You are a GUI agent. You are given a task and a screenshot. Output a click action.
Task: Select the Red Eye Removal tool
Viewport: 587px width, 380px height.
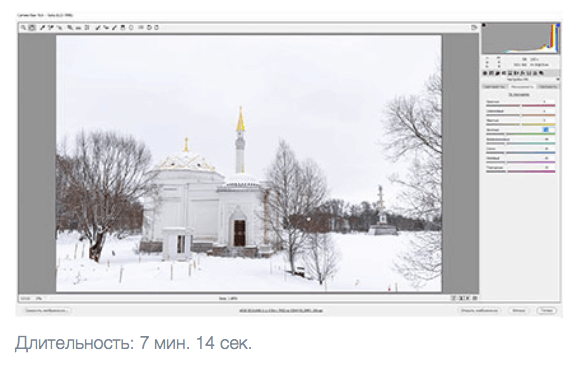coord(106,28)
